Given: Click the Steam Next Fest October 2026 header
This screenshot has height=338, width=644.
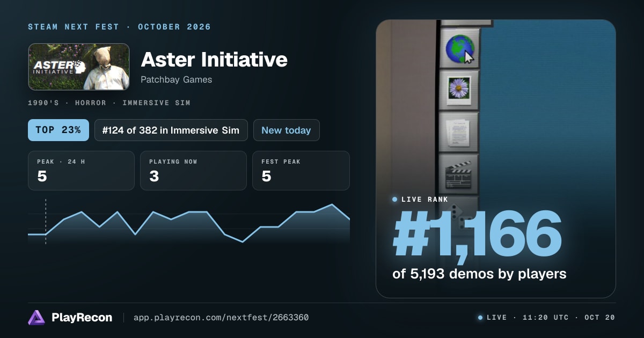Looking at the screenshot, I should coord(120,27).
